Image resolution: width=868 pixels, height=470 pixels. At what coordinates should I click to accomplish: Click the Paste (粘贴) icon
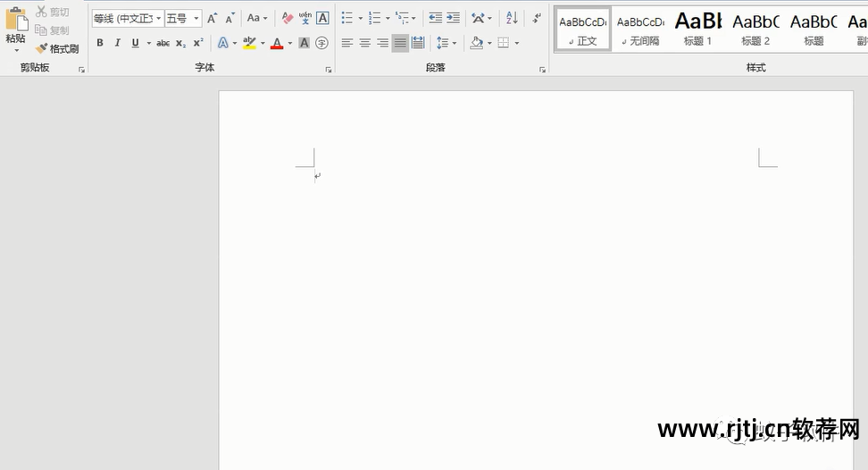[15, 20]
